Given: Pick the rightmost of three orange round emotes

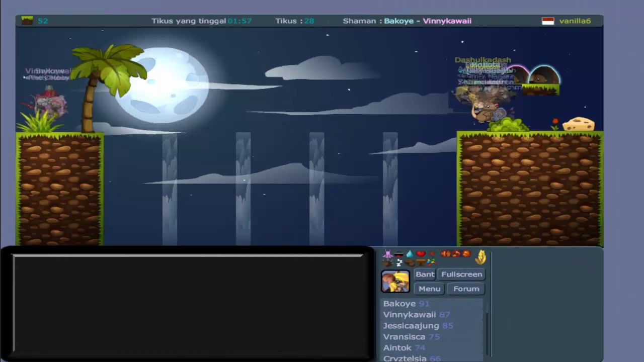Looking at the screenshot, I should click(466, 254).
